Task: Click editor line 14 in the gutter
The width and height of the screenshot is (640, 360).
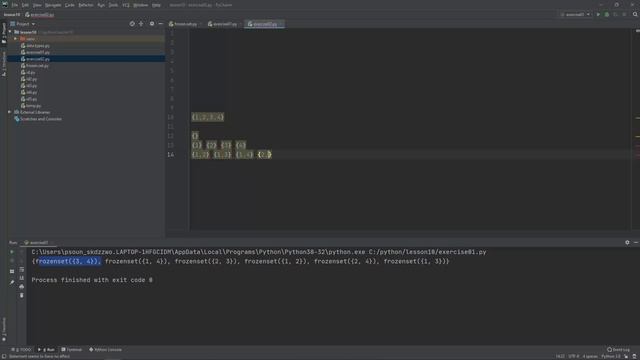Action: [x=171, y=154]
